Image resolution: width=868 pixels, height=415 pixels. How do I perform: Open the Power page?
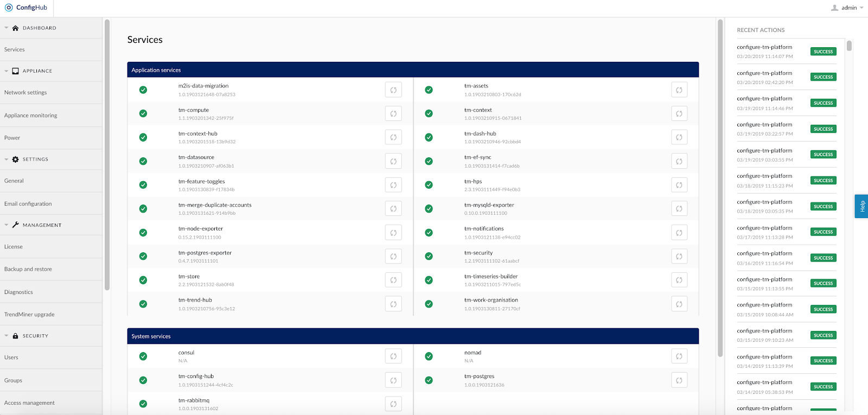[51, 138]
